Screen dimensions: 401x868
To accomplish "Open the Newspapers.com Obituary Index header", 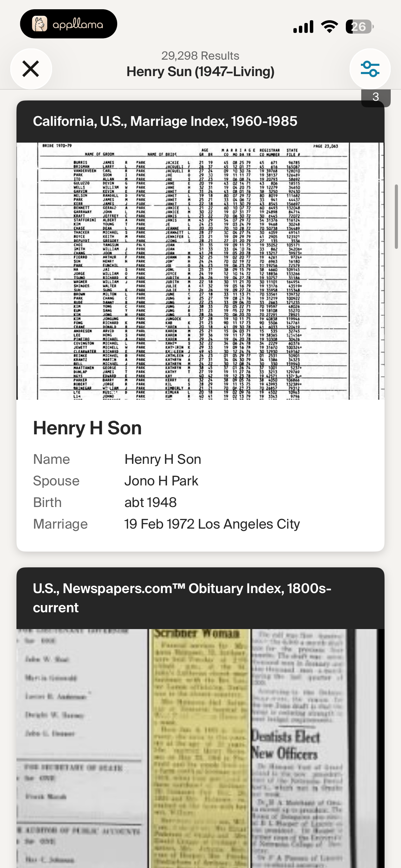I will (x=200, y=598).
